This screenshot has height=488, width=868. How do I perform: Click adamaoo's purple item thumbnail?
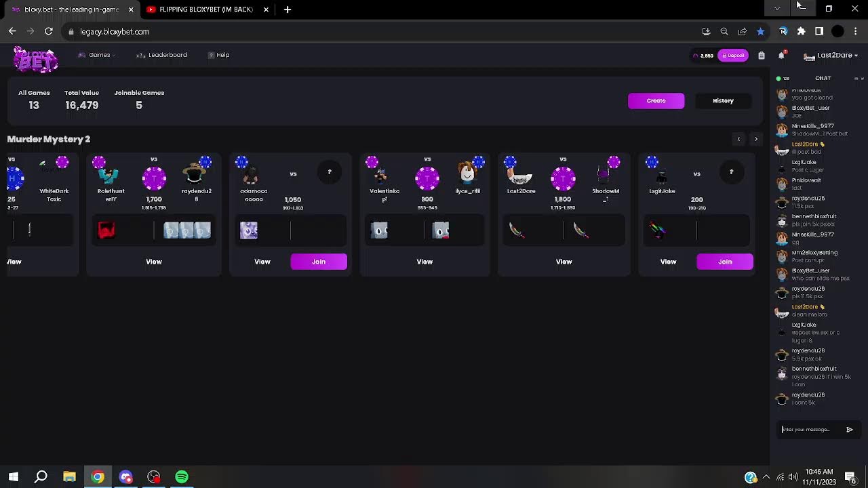click(x=249, y=230)
